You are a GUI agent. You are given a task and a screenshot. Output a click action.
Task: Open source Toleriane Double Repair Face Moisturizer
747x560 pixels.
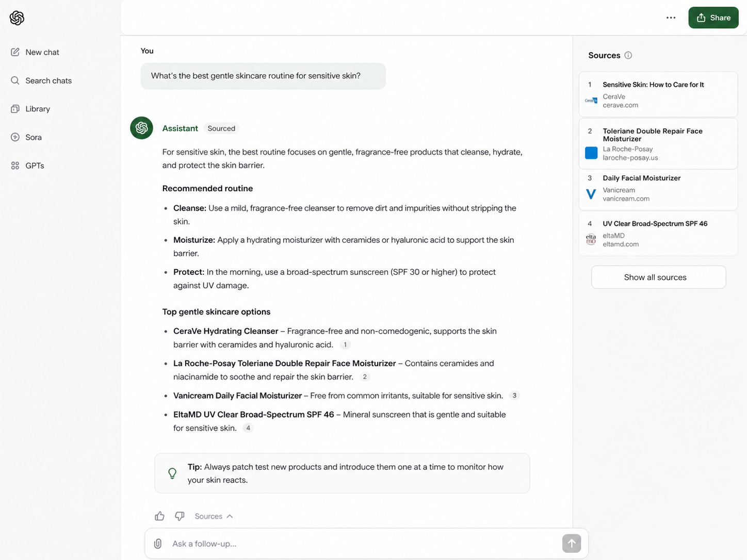658,144
